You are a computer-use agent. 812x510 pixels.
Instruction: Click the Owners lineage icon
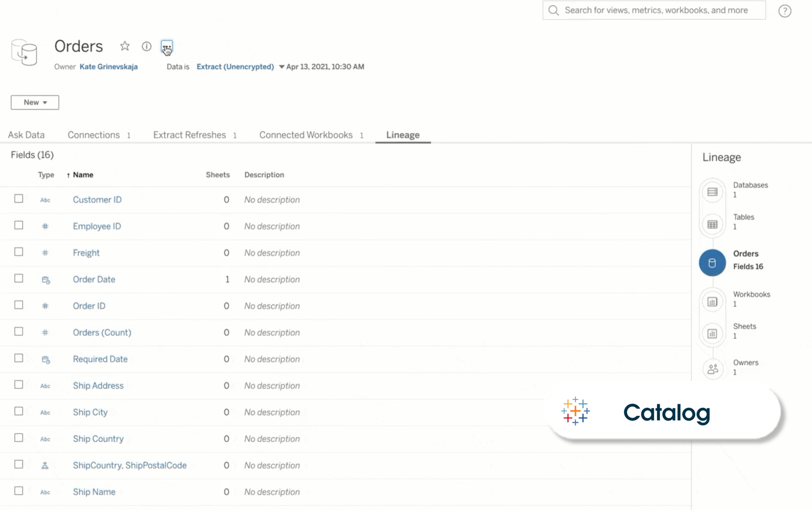(x=712, y=368)
